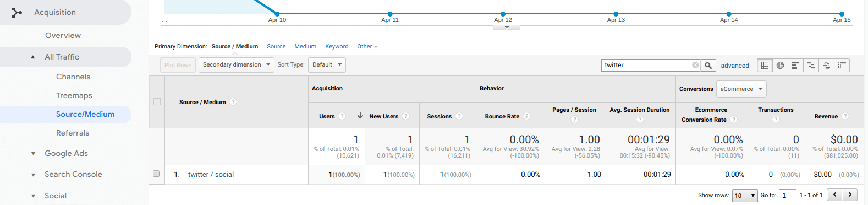Tick the twitter / social row checkbox
The height and width of the screenshot is (205, 868).
(156, 174)
